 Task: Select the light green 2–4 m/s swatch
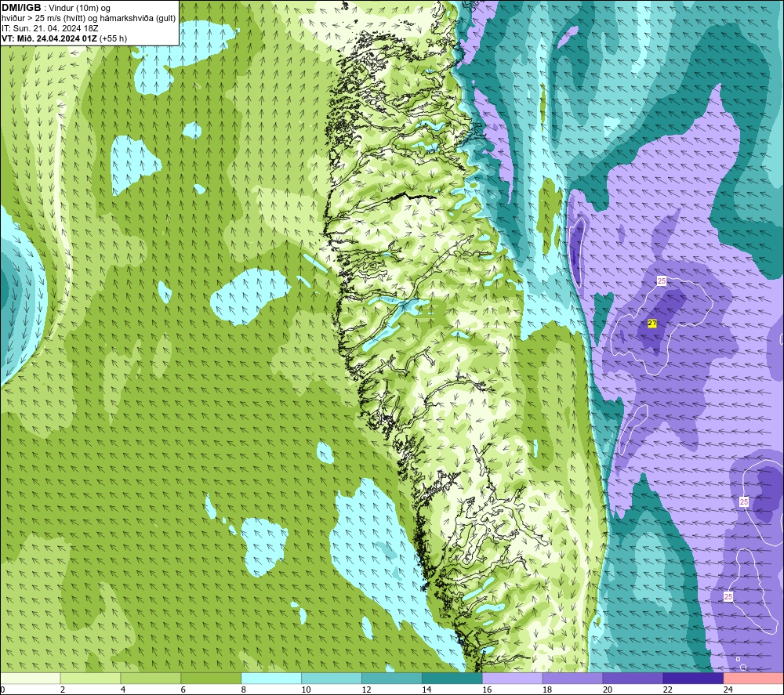pos(90,679)
